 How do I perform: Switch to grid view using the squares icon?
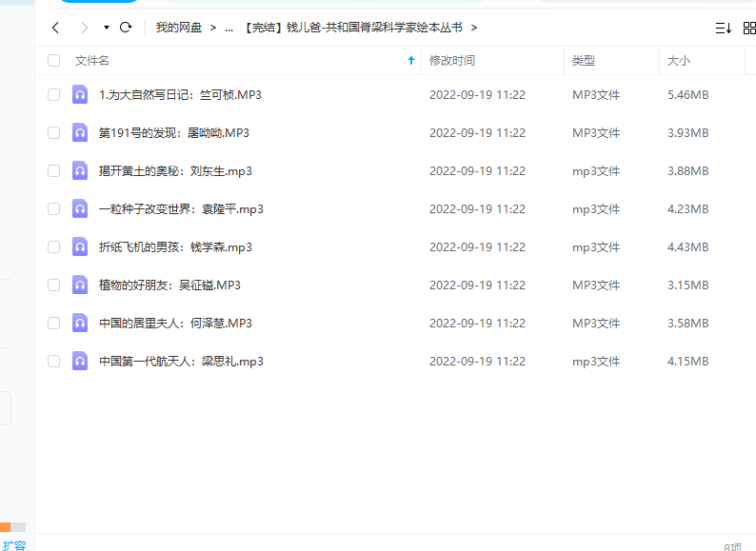pyautogui.click(x=749, y=28)
